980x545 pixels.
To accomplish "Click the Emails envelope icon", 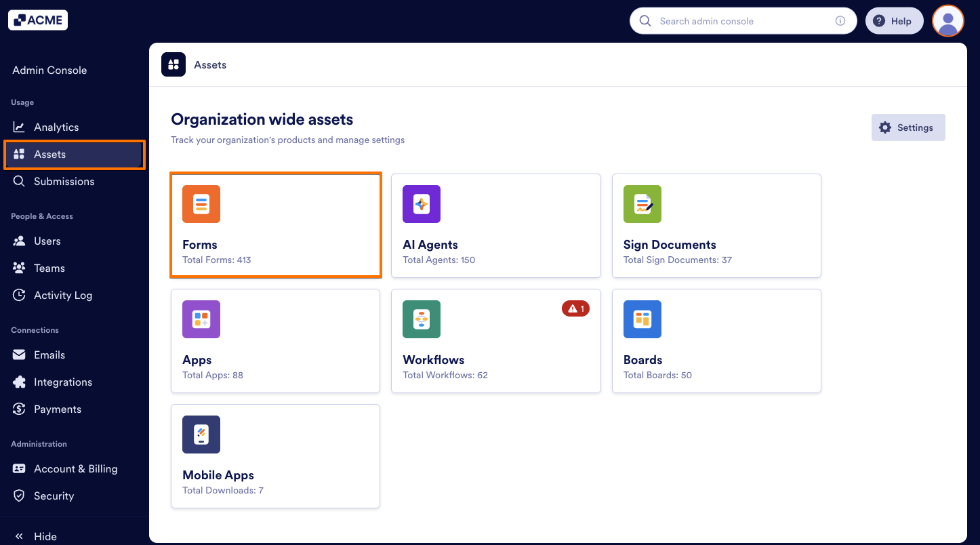I will click(19, 355).
